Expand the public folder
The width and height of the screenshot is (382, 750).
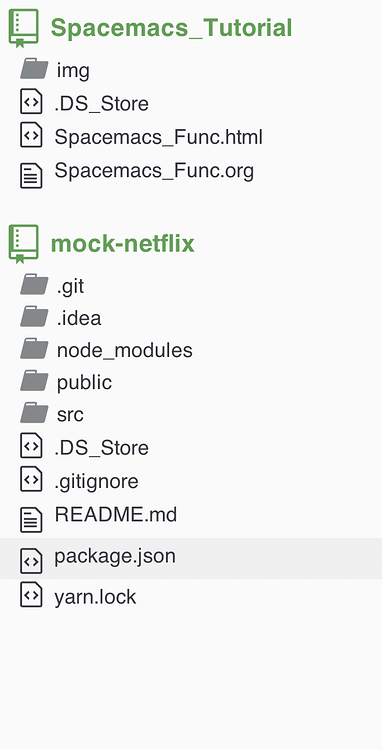pyautogui.click(x=84, y=383)
